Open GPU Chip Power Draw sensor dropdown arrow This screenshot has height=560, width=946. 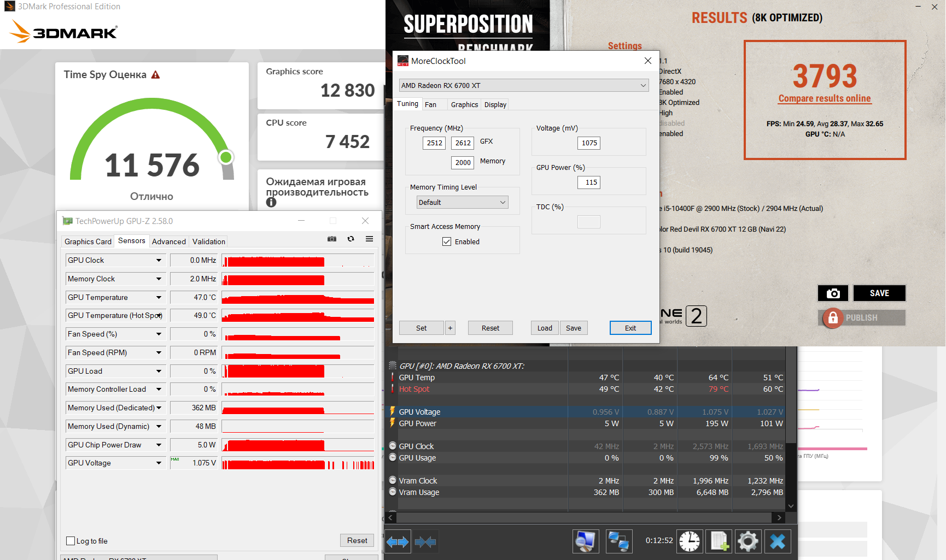click(x=159, y=445)
